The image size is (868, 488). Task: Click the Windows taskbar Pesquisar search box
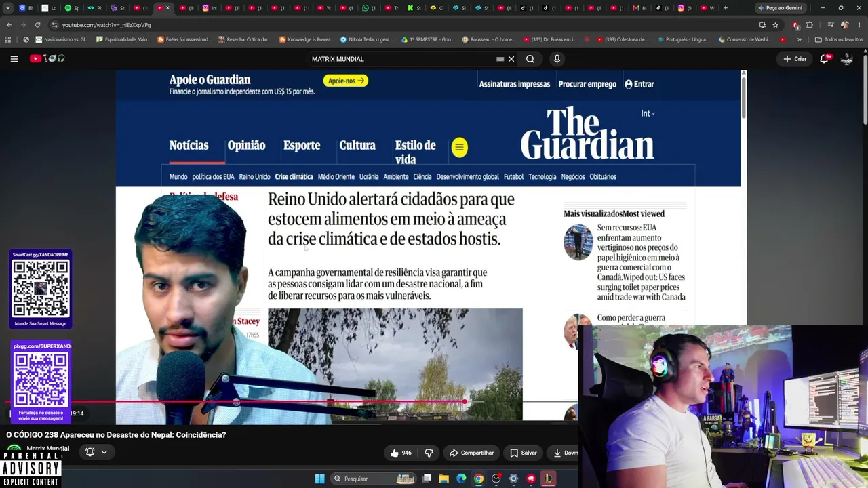click(374, 479)
